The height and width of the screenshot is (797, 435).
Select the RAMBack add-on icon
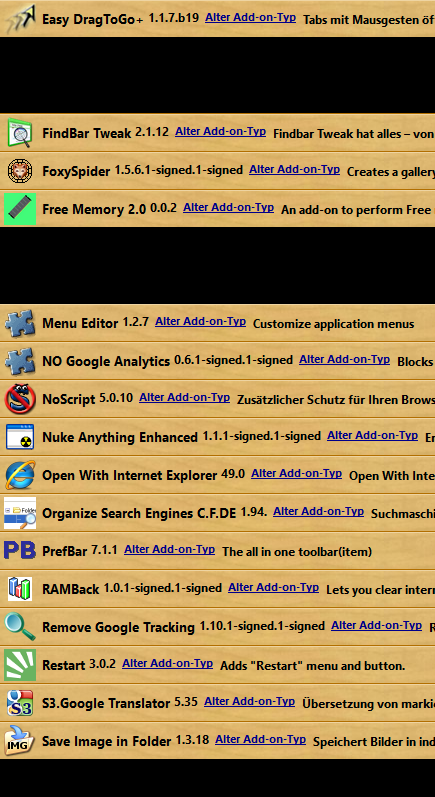(x=20, y=589)
